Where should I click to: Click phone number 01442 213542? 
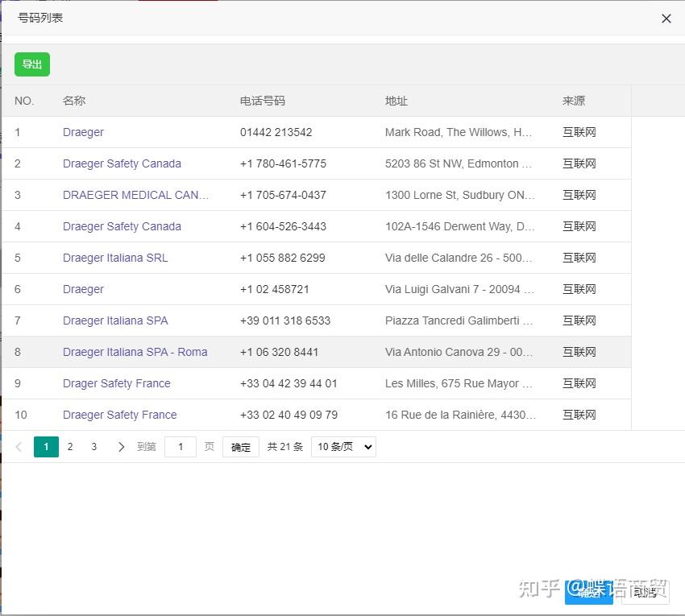(x=276, y=132)
